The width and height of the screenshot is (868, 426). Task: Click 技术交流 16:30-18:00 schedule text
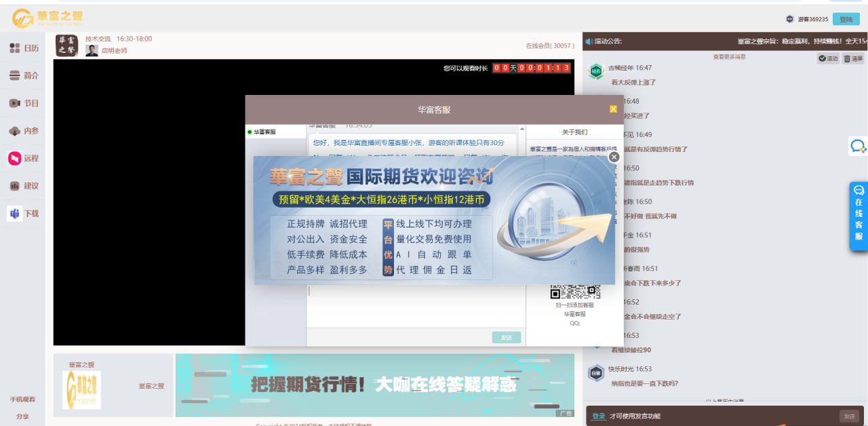tap(119, 39)
